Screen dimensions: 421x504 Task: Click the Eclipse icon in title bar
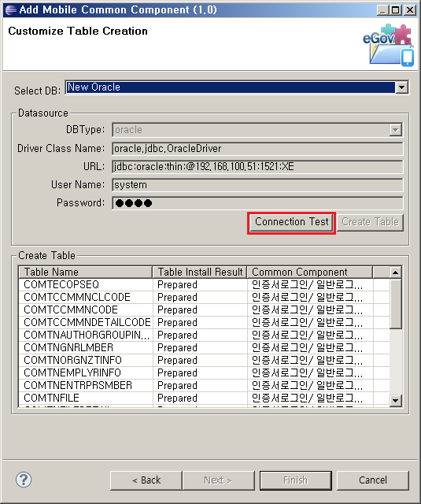click(10, 9)
